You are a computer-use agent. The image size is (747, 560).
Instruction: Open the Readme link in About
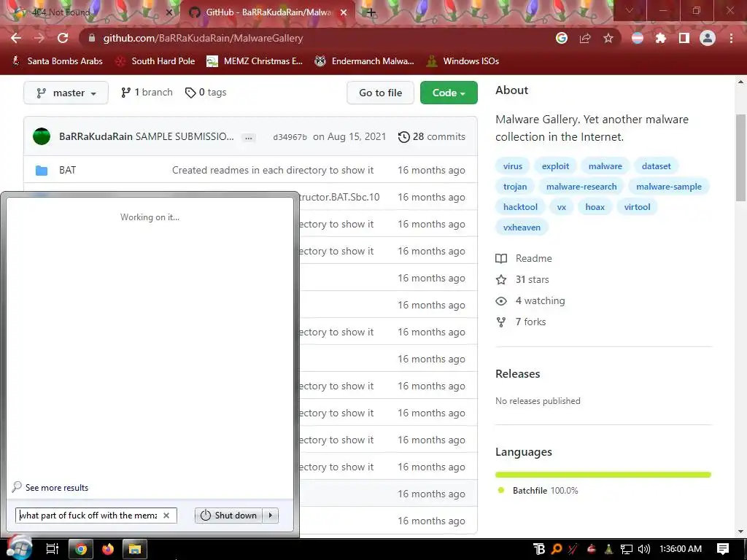(524, 258)
